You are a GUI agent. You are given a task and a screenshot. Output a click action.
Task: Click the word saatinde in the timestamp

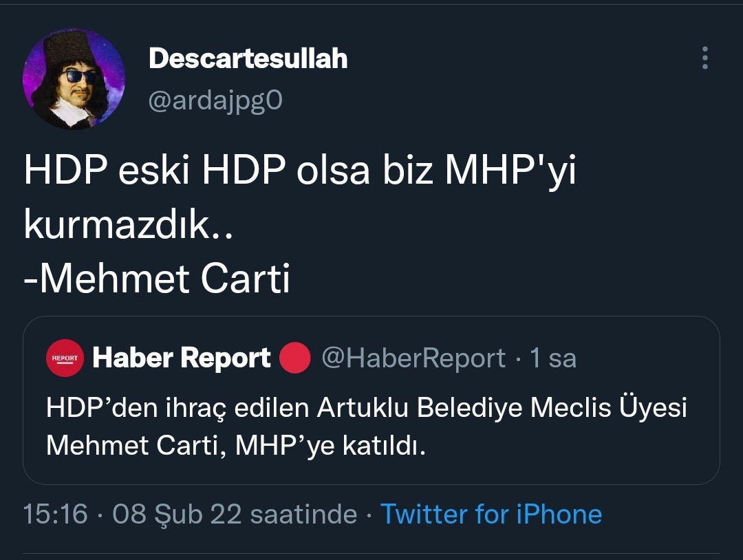pos(303,514)
